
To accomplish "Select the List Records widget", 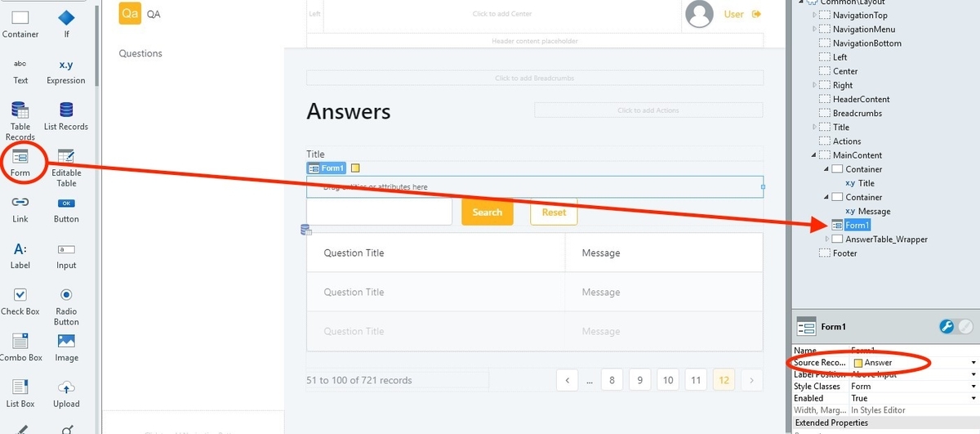I will (66, 116).
